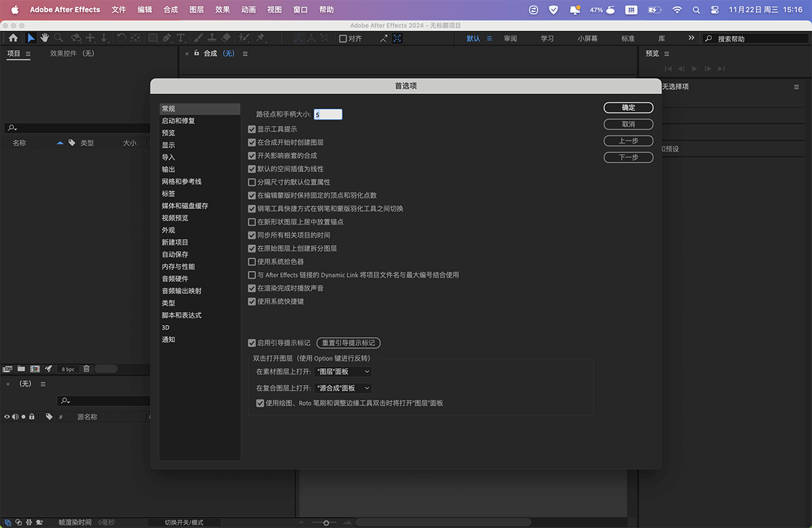Select the Hand tool
812x528 pixels.
pos(45,39)
